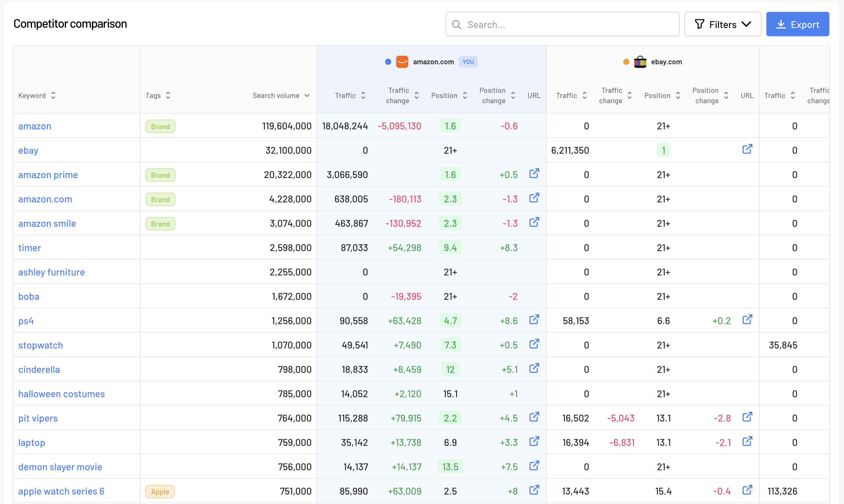
Task: Open amazon.com URL for amazon prime row
Action: [534, 173]
